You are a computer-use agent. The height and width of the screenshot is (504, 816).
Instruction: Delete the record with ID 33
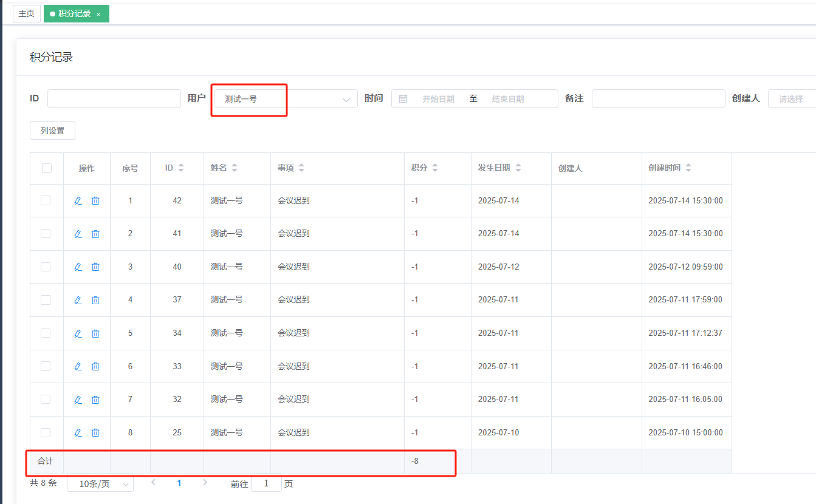point(95,366)
